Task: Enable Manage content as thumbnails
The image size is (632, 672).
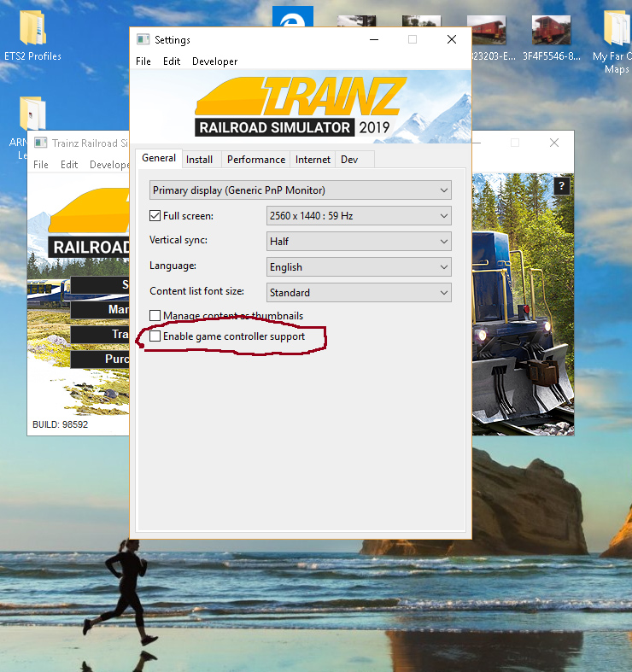Action: (155, 316)
